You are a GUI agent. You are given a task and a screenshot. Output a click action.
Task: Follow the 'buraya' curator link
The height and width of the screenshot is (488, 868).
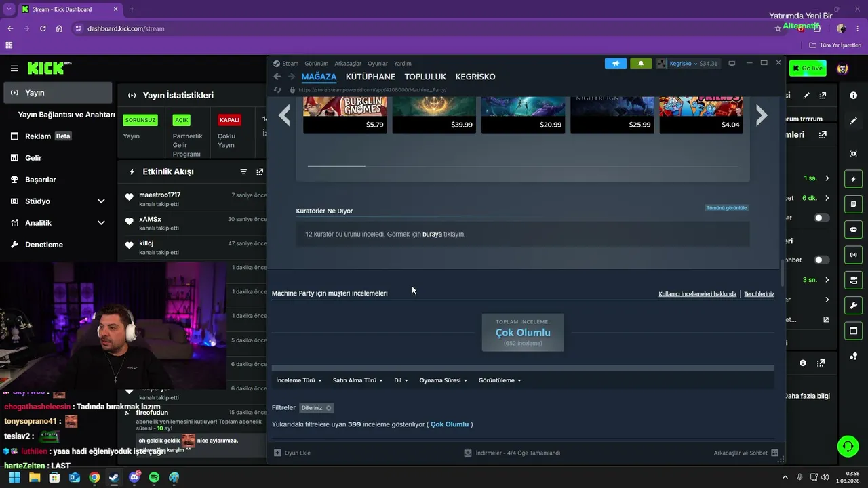(x=432, y=234)
